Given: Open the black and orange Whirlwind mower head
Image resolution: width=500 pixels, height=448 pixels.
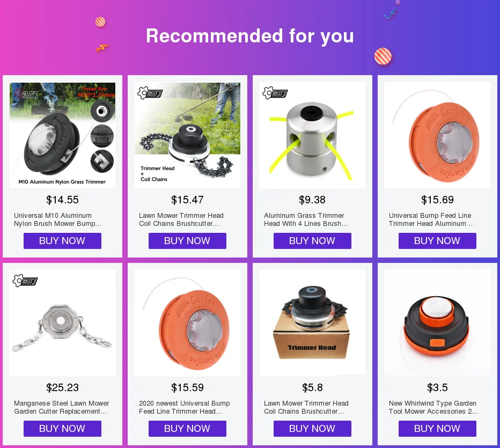Looking at the screenshot, I should (x=438, y=323).
